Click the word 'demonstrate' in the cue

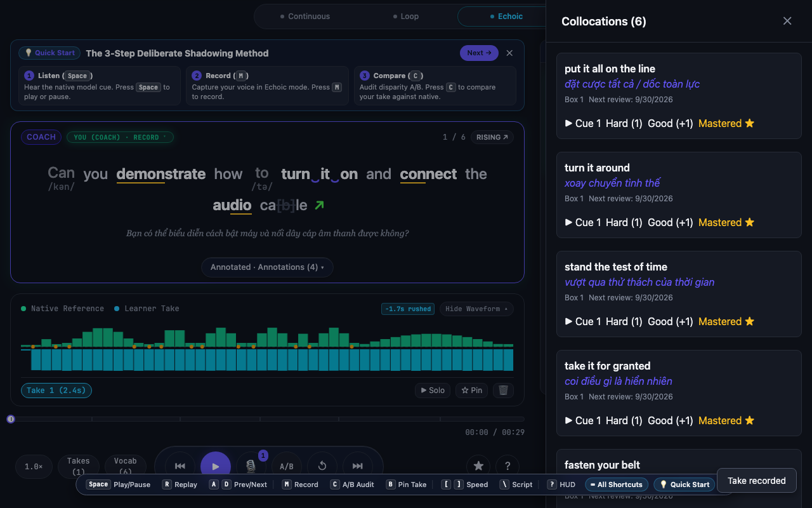pyautogui.click(x=160, y=175)
